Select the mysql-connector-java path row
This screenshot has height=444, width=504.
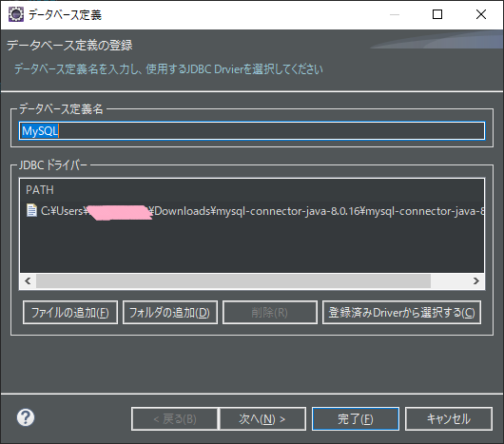coord(252,211)
